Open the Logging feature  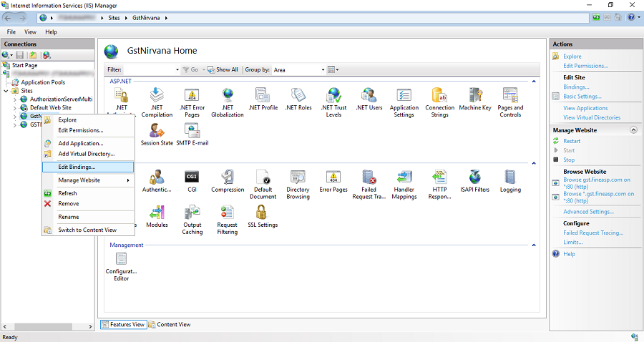click(510, 182)
